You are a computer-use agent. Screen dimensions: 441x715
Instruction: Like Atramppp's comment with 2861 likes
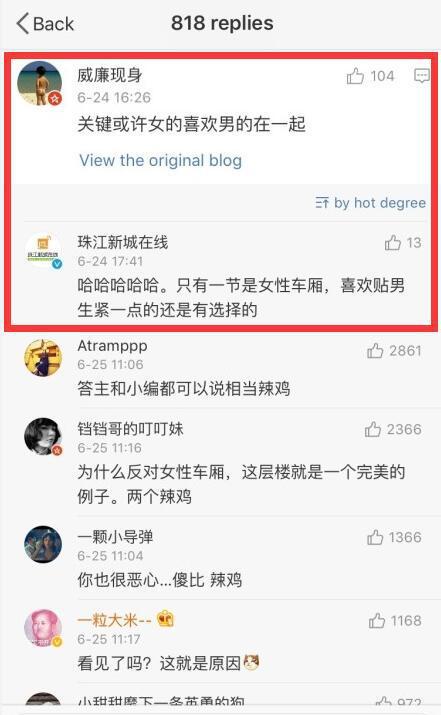(x=375, y=350)
